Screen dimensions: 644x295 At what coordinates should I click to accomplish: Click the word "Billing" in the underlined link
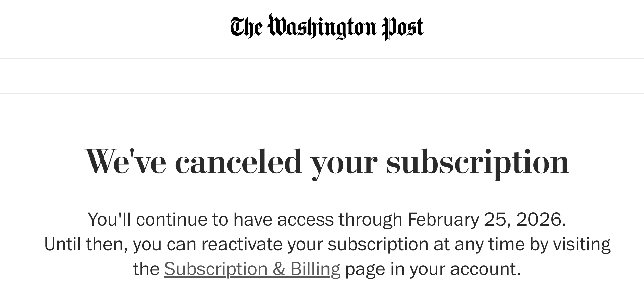(315, 269)
